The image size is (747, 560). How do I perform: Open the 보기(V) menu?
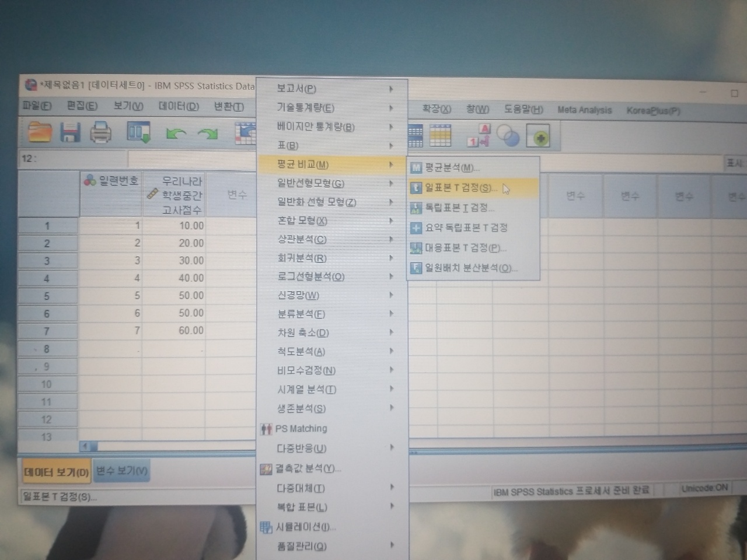coord(128,106)
